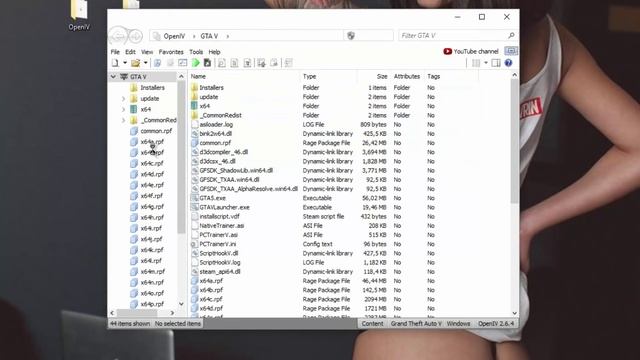Select Installers folder in the tree panel

pyautogui.click(x=152, y=88)
